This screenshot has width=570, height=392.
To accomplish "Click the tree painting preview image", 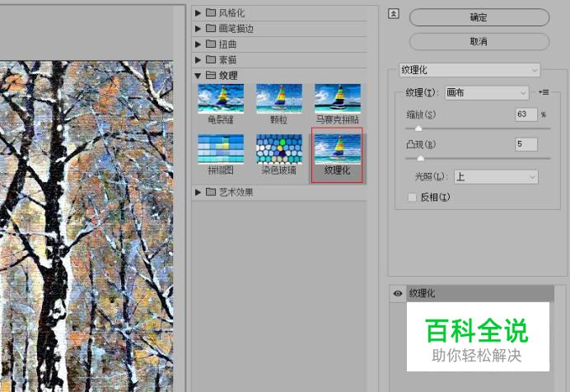I will (x=86, y=226).
